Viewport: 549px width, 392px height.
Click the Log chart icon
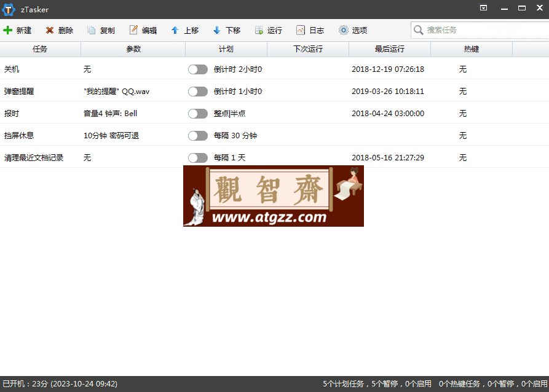[301, 31]
